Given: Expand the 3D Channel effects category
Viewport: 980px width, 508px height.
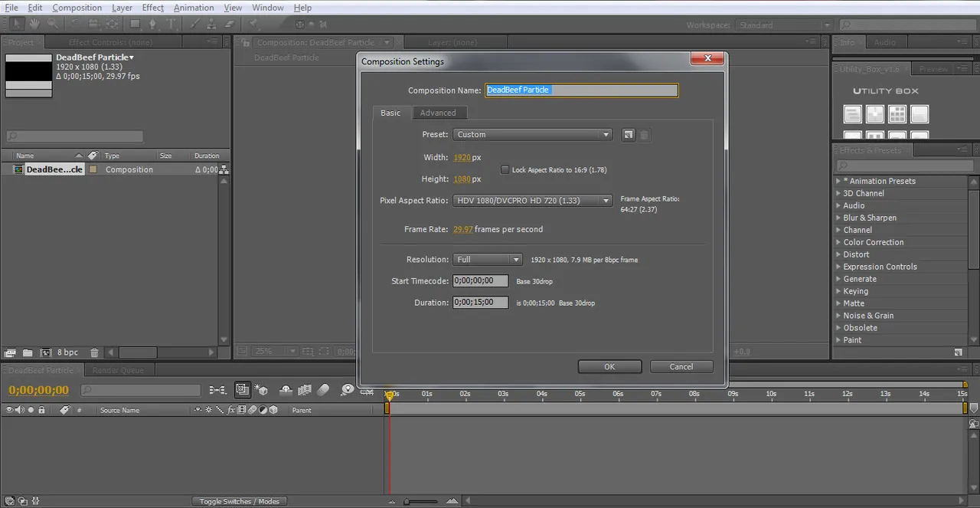Looking at the screenshot, I should tap(838, 194).
